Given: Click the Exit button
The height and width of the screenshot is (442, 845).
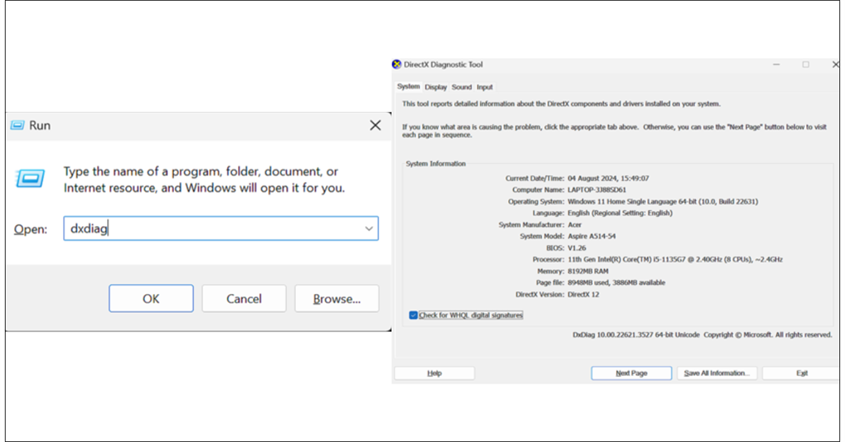Looking at the screenshot, I should point(801,373).
